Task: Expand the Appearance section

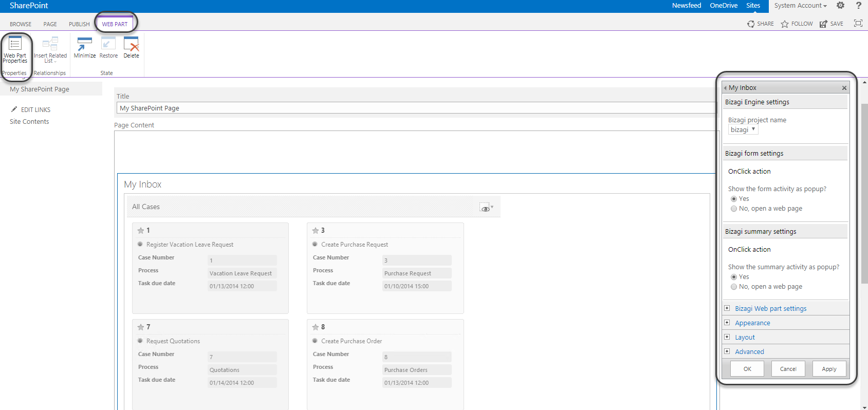Action: click(727, 323)
